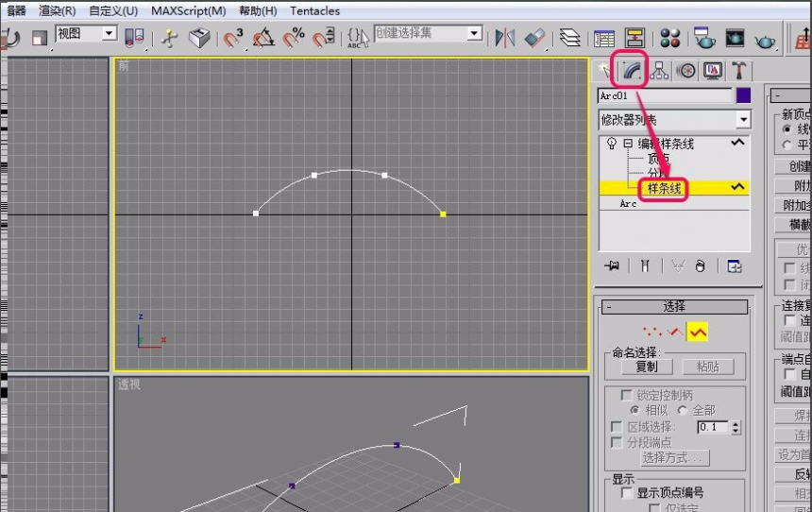Select 分段 sub-object in the stack
The height and width of the screenshot is (512, 812).
[x=658, y=173]
